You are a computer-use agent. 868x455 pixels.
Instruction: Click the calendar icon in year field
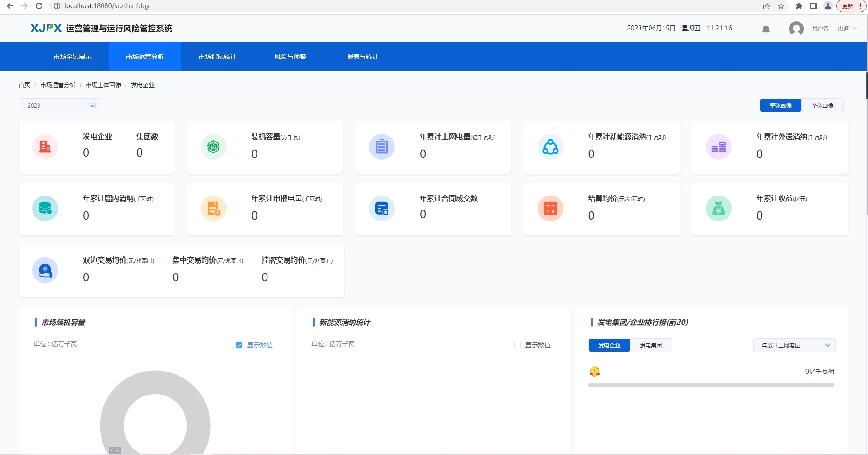pos(92,105)
